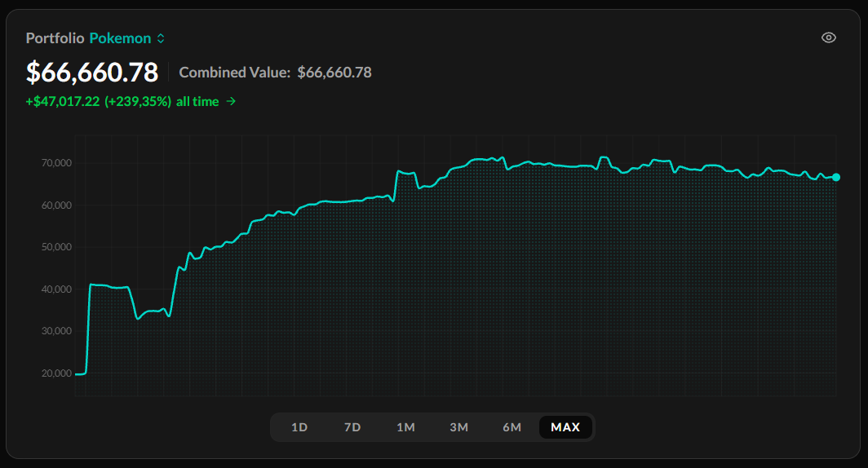Click the +$47,017.22 gain figure
The height and width of the screenshot is (468, 868).
(x=63, y=101)
